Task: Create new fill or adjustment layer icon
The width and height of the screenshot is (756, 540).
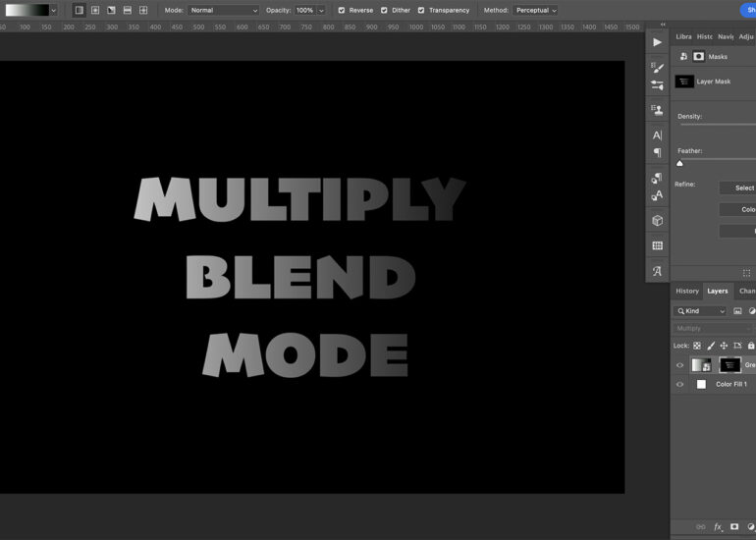Action: [x=751, y=527]
